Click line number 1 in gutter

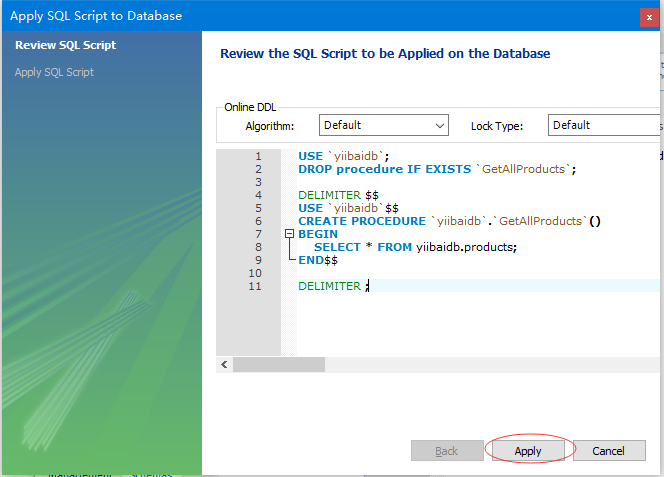[x=258, y=156]
